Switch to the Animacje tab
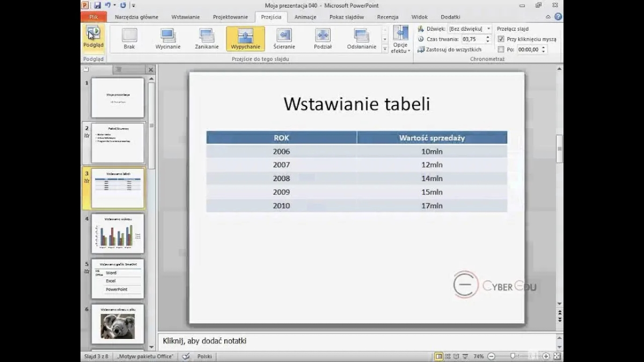Image resolution: width=644 pixels, height=362 pixels. 305,17
